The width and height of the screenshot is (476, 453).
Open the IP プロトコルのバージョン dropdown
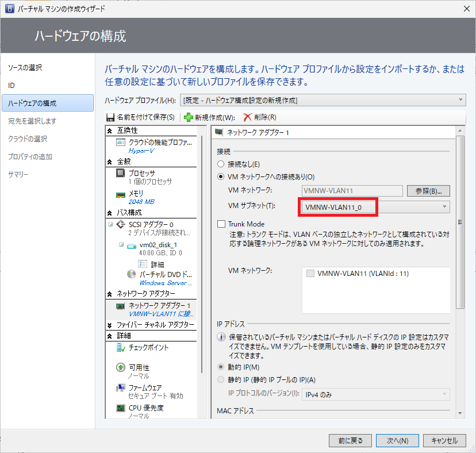(x=376, y=394)
